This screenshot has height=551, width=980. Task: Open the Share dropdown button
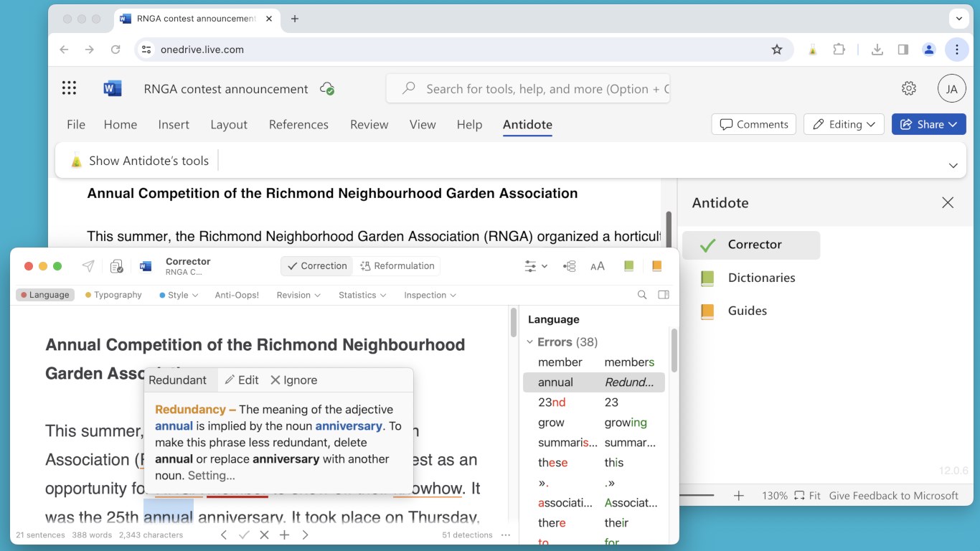click(x=929, y=124)
